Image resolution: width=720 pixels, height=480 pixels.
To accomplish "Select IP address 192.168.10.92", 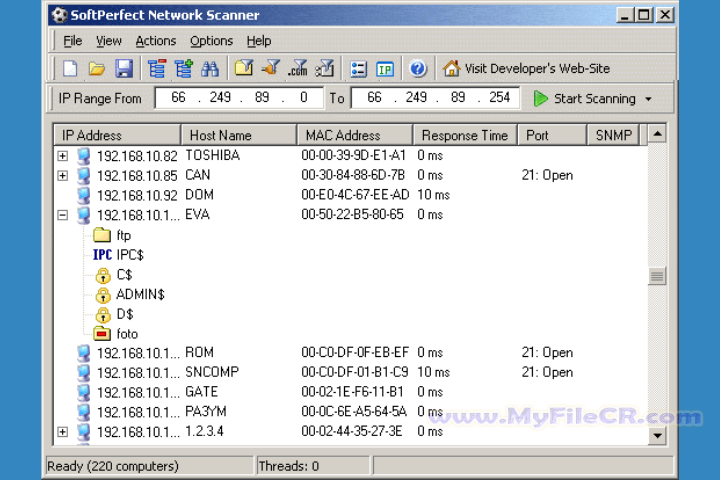I will click(x=137, y=196).
